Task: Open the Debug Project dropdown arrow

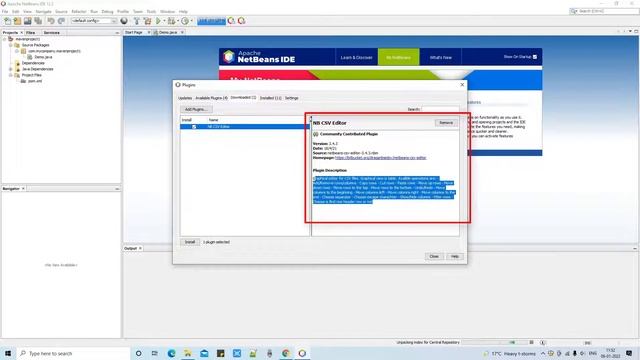Action: (178, 21)
